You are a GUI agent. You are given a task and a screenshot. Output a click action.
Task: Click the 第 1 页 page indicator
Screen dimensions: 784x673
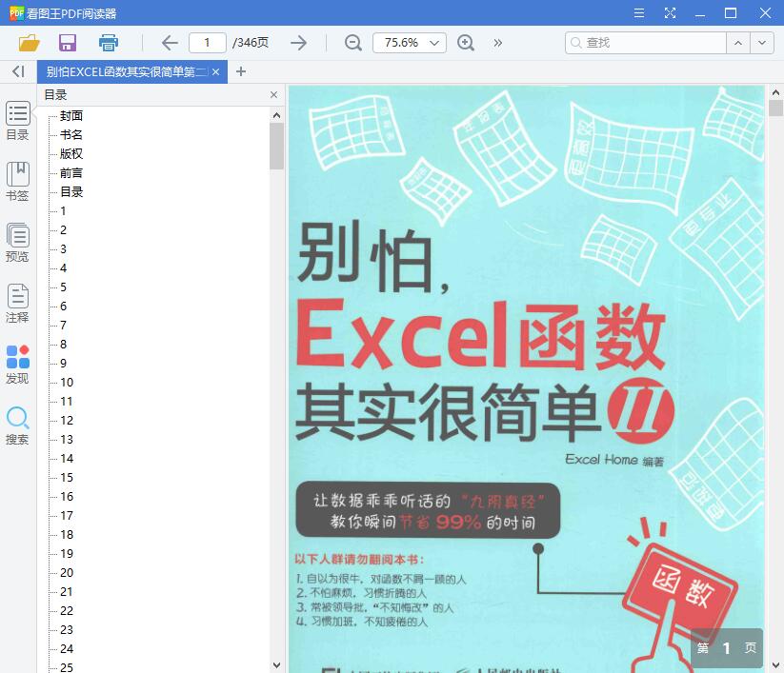click(x=727, y=648)
